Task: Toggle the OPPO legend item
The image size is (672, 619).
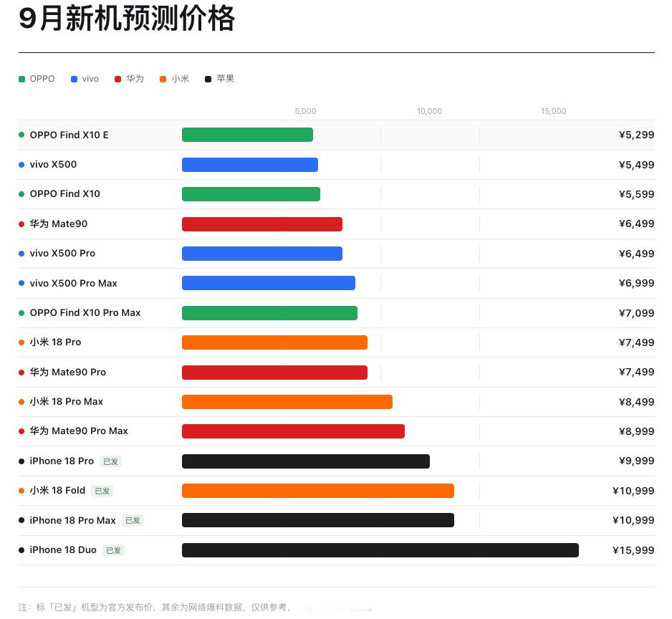Action: 37,79
